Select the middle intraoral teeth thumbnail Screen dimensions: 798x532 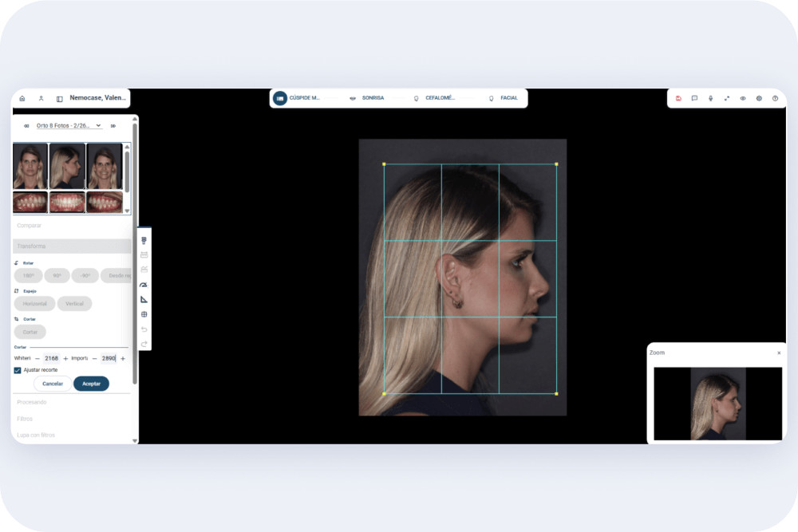point(67,203)
